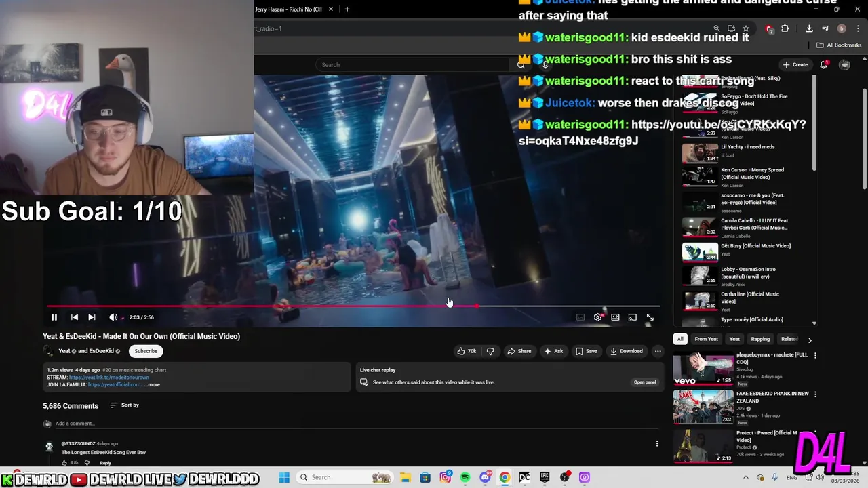Select the From Yeat filter chip
Image resolution: width=868 pixels, height=488 pixels.
pos(706,339)
